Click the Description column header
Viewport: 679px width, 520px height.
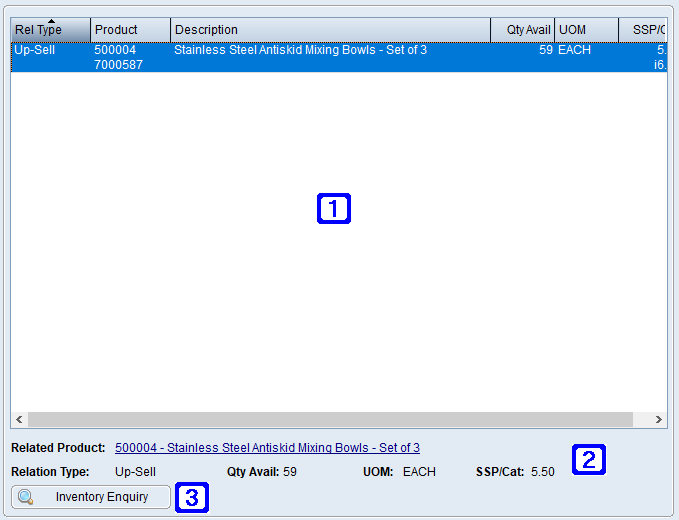point(330,30)
